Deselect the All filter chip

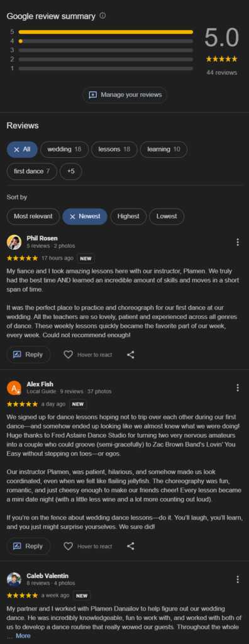(22, 150)
